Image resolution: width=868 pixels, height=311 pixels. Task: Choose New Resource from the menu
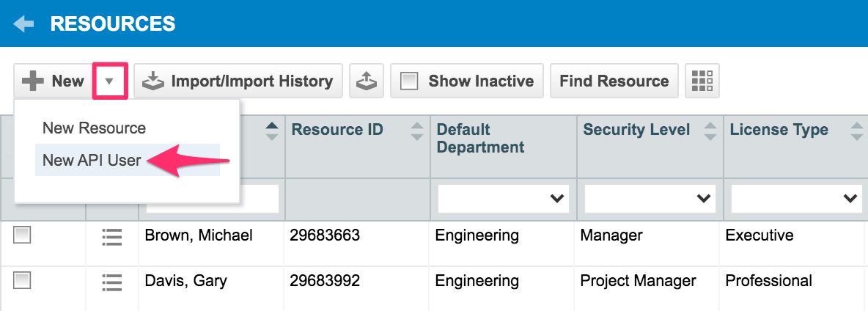click(x=94, y=128)
